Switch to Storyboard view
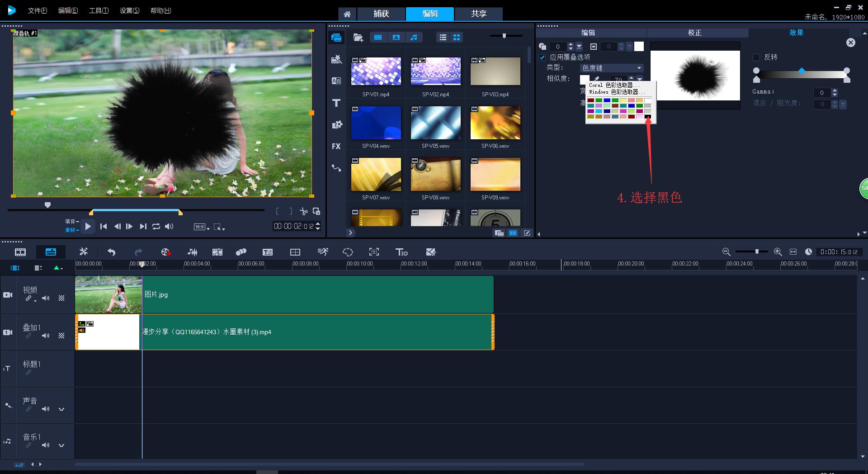The height and width of the screenshot is (474, 868). [x=20, y=252]
